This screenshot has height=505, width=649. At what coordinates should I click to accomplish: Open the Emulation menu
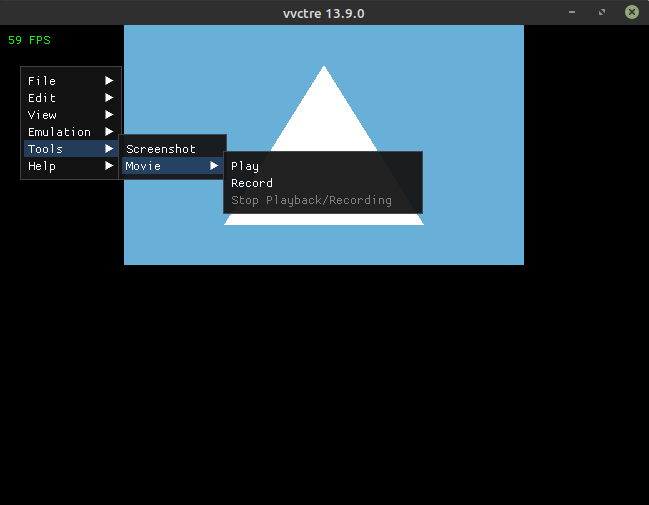(70, 132)
